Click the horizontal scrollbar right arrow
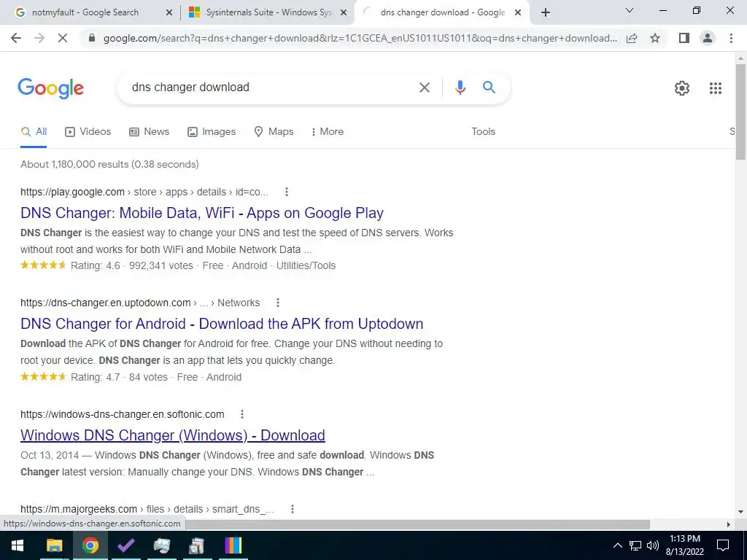The image size is (747, 560). (x=728, y=524)
